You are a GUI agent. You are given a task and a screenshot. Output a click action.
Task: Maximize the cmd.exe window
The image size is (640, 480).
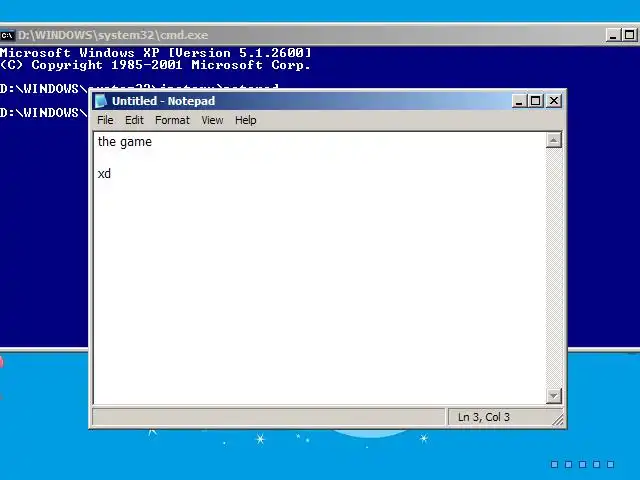click(629, 35)
